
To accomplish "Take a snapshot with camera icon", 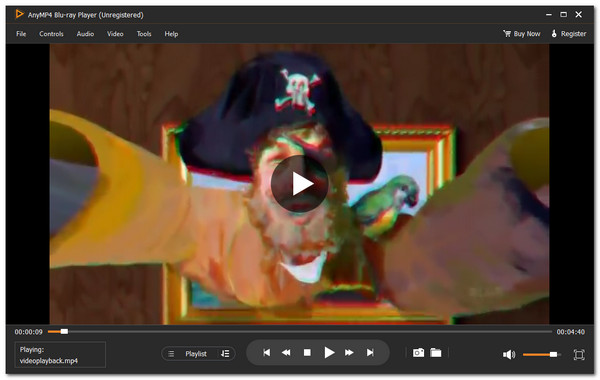I will 418,352.
